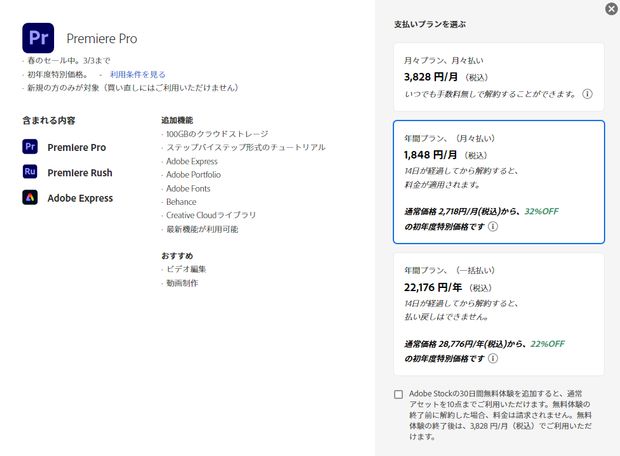Click the 春のセール中。3/3まで notice
The width and height of the screenshot is (620, 456).
69,61
